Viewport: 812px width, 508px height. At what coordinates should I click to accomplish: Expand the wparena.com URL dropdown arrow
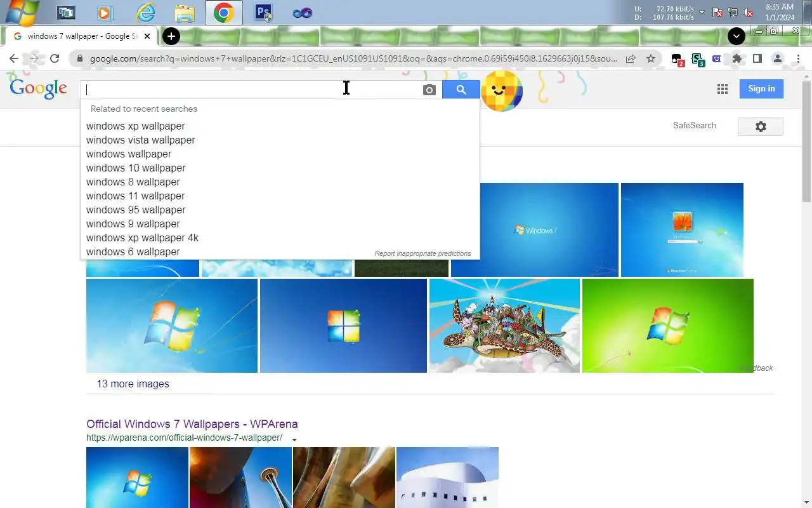(x=294, y=439)
